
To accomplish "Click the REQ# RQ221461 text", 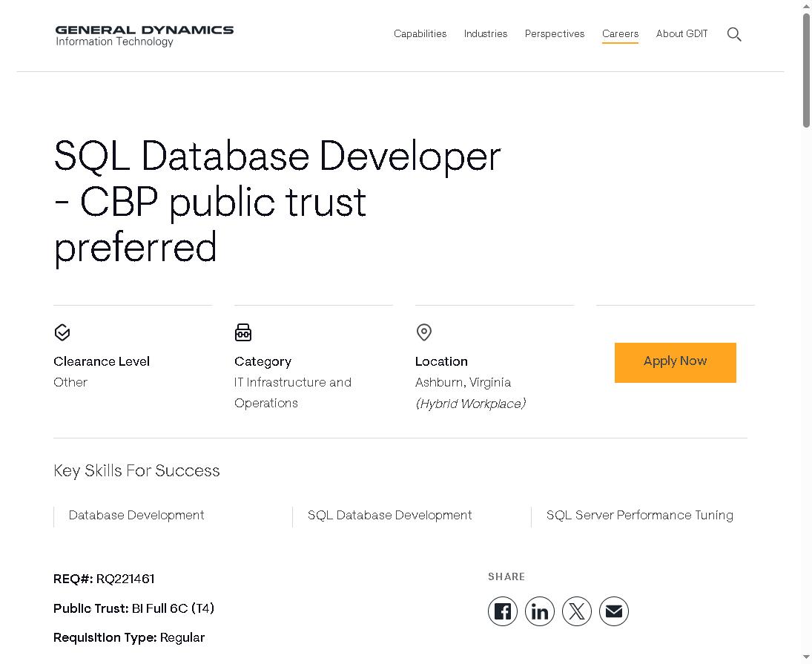I will (104, 579).
